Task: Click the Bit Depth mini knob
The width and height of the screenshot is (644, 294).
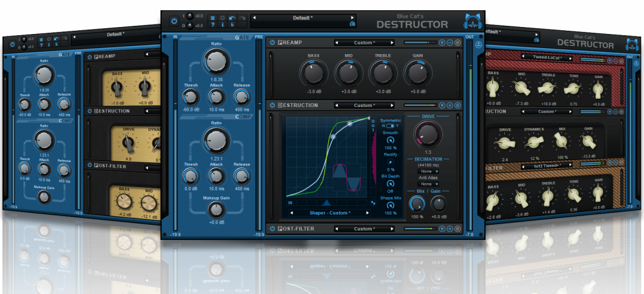Action: pos(390,184)
